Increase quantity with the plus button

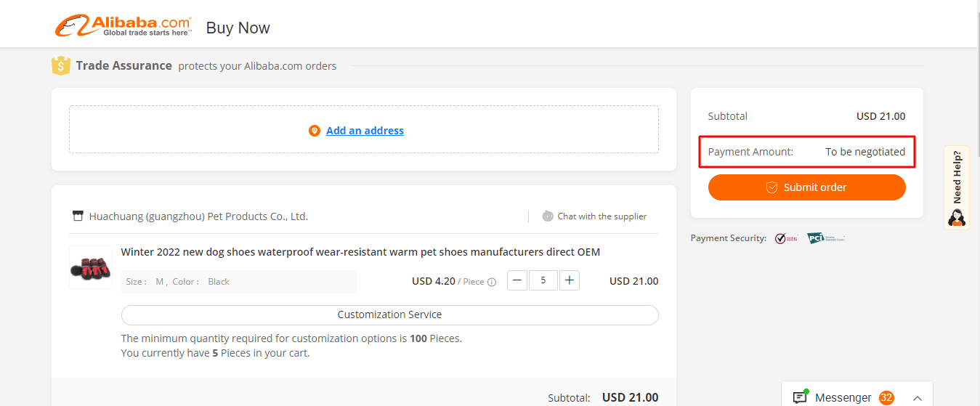click(x=570, y=280)
